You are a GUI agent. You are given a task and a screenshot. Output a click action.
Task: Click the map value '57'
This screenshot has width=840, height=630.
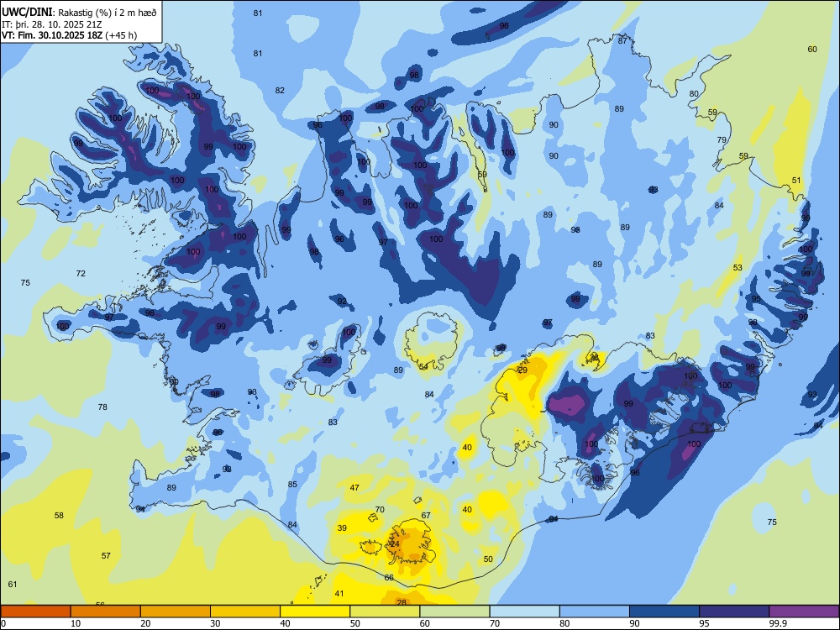click(106, 555)
